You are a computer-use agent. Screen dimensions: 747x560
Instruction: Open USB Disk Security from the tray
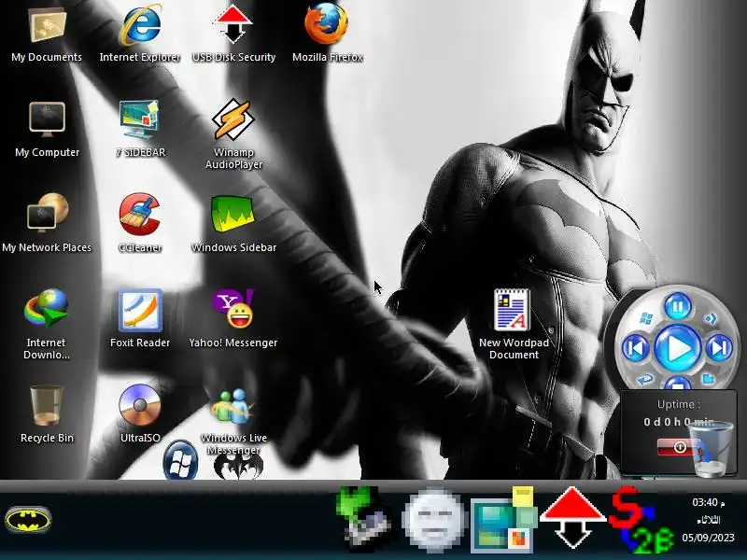point(572,517)
